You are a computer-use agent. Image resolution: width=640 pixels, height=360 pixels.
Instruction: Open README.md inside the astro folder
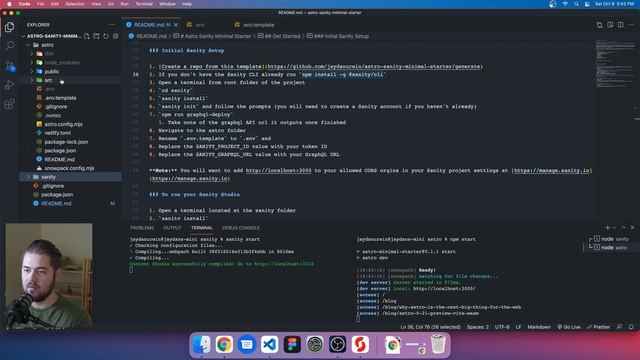pyautogui.click(x=59, y=160)
